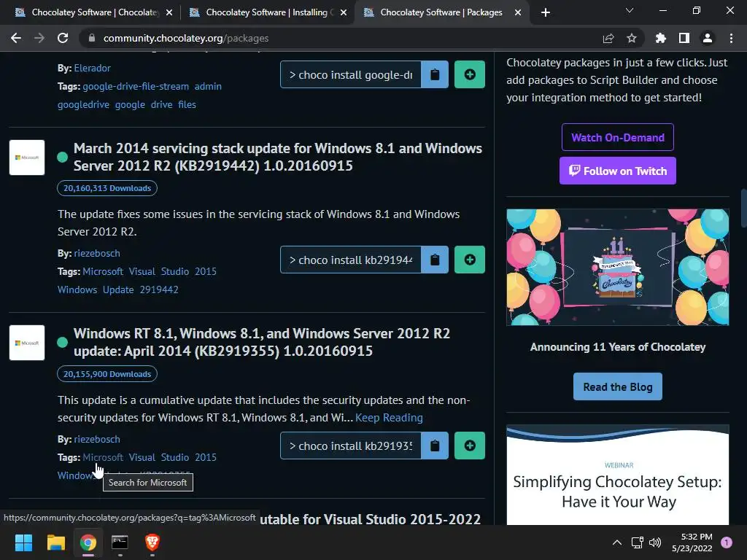The width and height of the screenshot is (747, 560).
Task: Click the choco install google-drive command field
Action: click(351, 74)
